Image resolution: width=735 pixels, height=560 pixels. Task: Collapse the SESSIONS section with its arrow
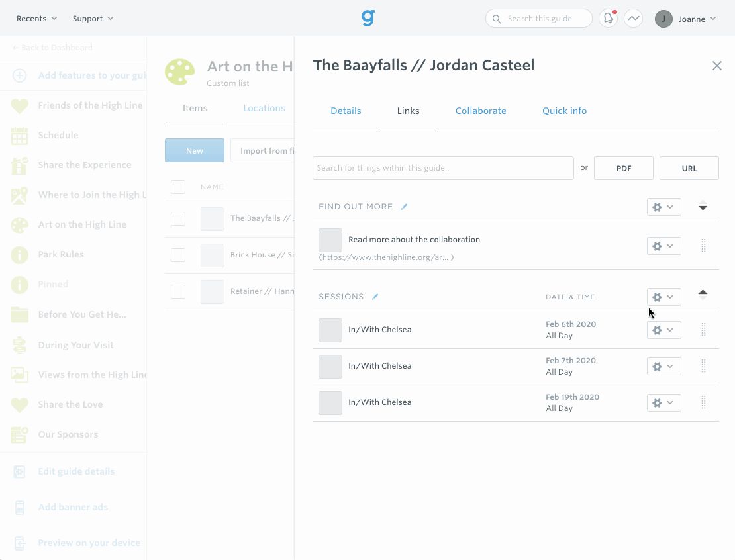pos(703,293)
